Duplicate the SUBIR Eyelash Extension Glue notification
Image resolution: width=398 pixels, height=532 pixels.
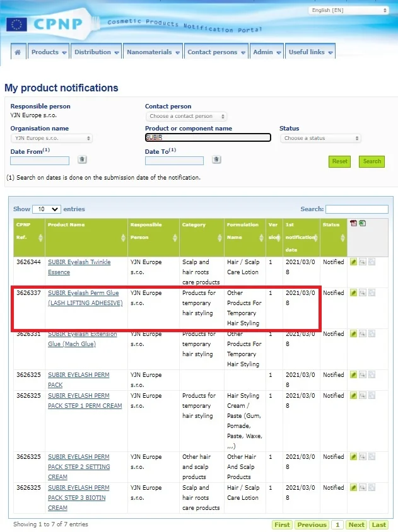[372, 334]
